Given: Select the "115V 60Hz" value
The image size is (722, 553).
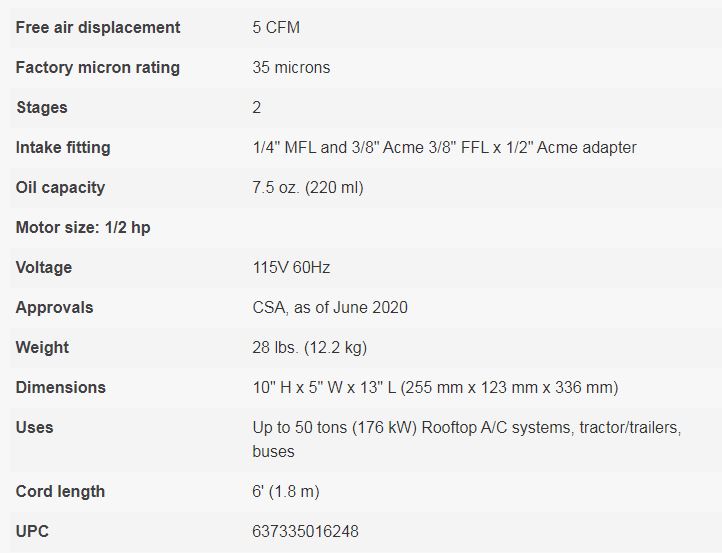Looking at the screenshot, I should (292, 267).
